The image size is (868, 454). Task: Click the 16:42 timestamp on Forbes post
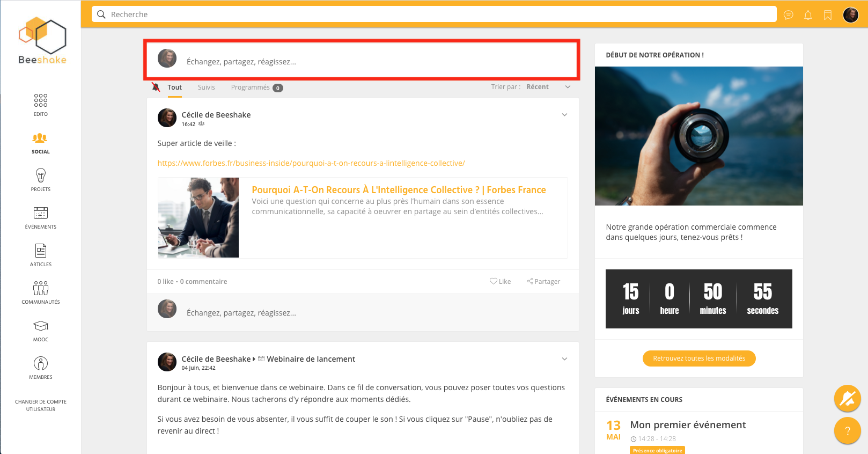pos(188,125)
